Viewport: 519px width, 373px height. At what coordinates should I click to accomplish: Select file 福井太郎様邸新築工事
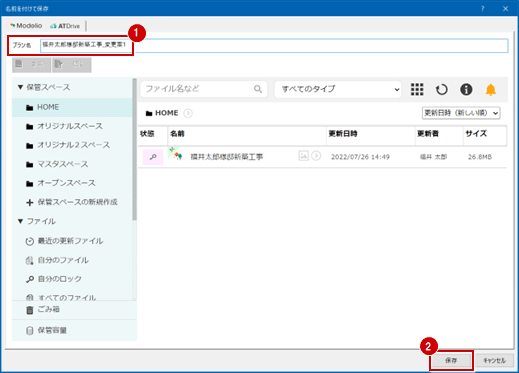(x=227, y=157)
